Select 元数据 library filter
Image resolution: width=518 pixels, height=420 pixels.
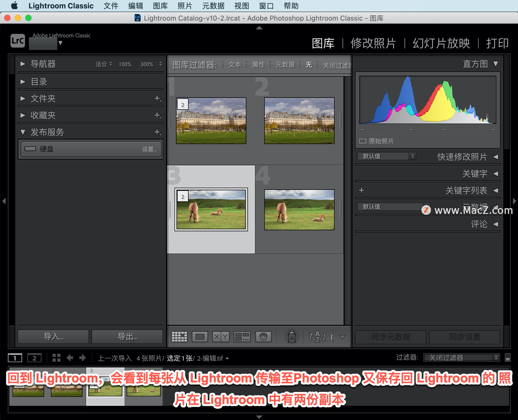285,65
